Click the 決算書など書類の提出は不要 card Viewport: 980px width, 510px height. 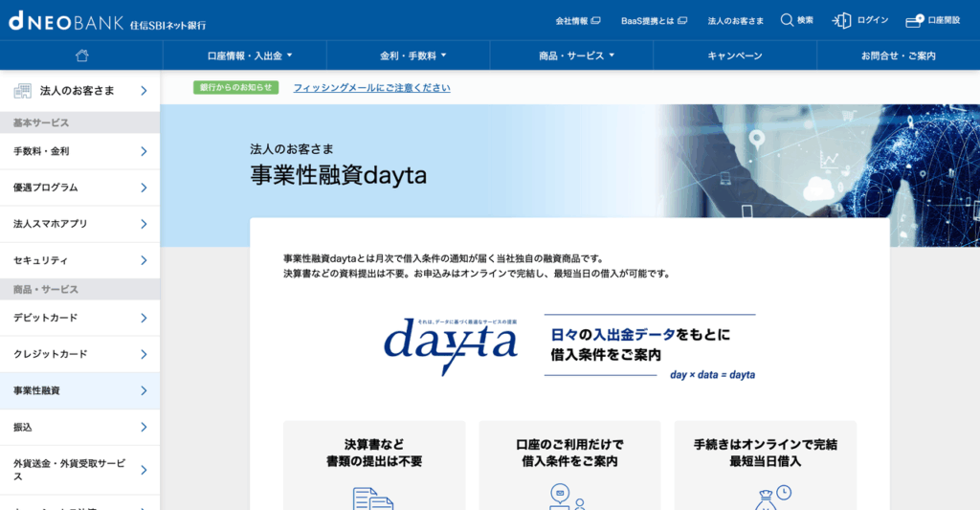[x=374, y=465]
